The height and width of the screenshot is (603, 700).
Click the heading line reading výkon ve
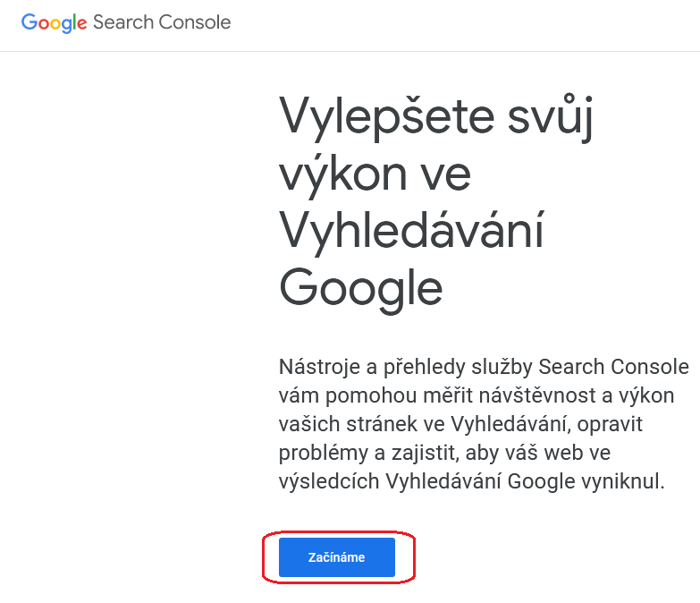[375, 174]
